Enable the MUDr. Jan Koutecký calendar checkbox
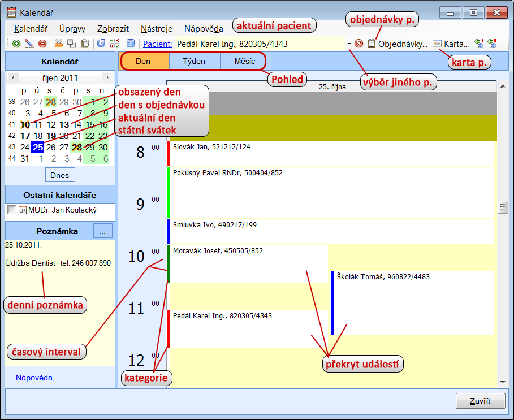This screenshot has height=420, width=514. click(12, 210)
